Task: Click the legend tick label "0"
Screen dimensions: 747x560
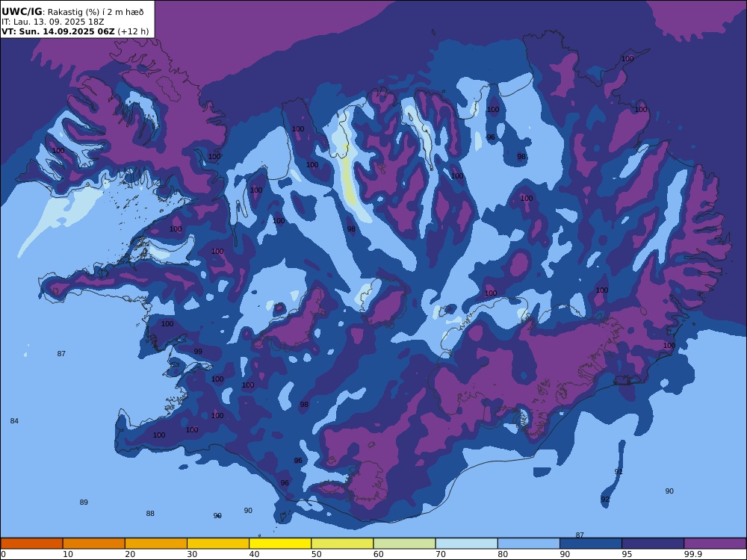Action: click(3, 554)
